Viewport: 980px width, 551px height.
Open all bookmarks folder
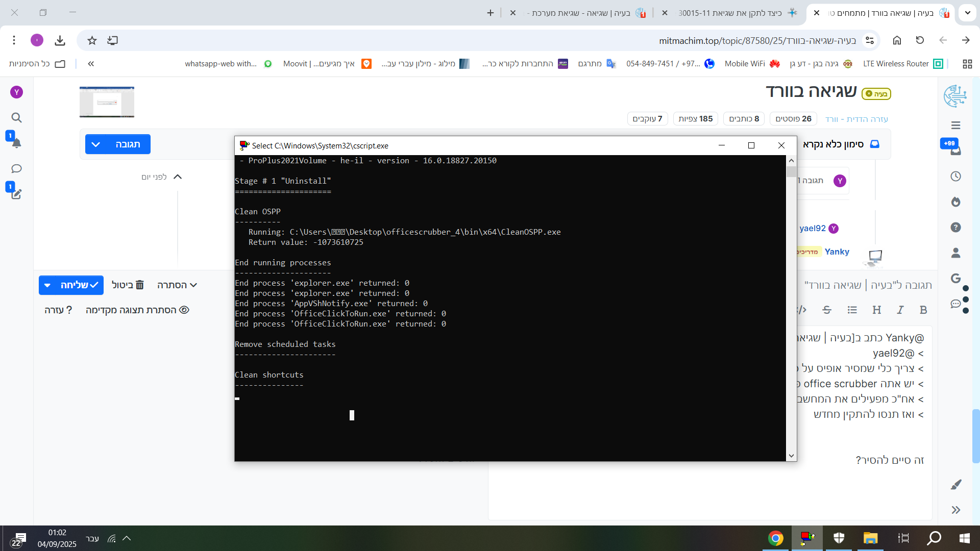37,64
